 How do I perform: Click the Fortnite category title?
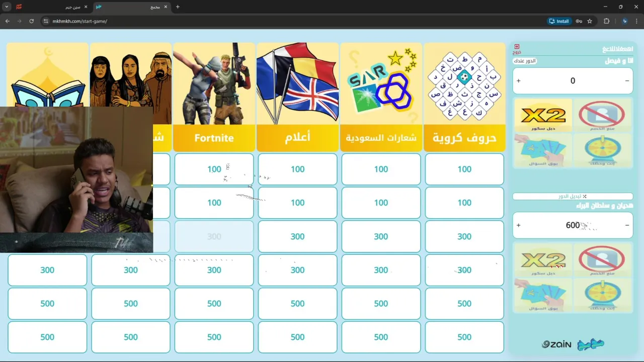(214, 138)
